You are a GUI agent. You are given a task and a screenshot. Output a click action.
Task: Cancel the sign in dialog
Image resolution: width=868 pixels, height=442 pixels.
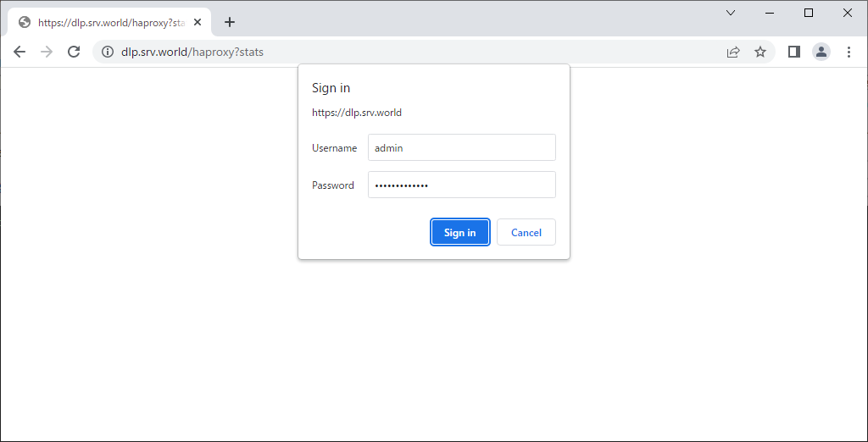tap(526, 232)
